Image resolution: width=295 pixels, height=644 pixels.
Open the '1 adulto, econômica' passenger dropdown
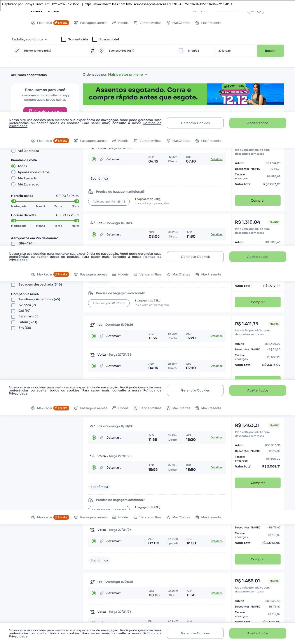(x=30, y=40)
